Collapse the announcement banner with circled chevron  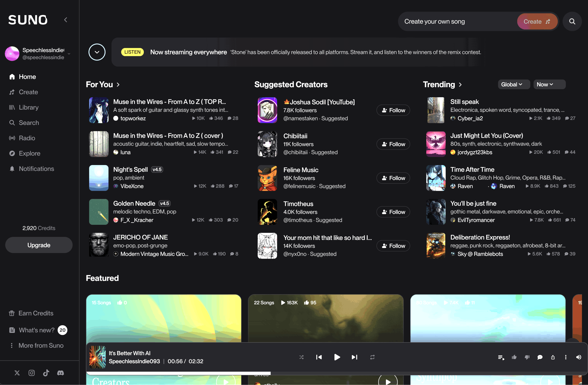point(97,52)
